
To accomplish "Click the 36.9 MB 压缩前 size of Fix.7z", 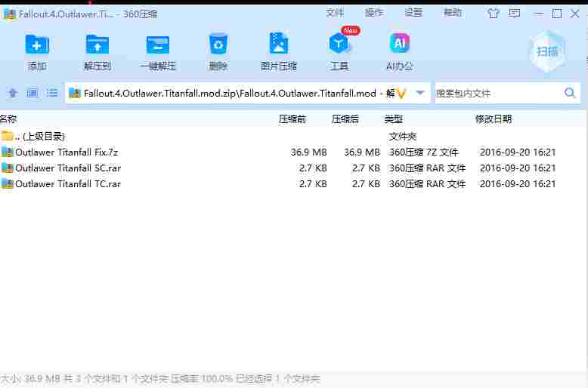I will tap(308, 152).
